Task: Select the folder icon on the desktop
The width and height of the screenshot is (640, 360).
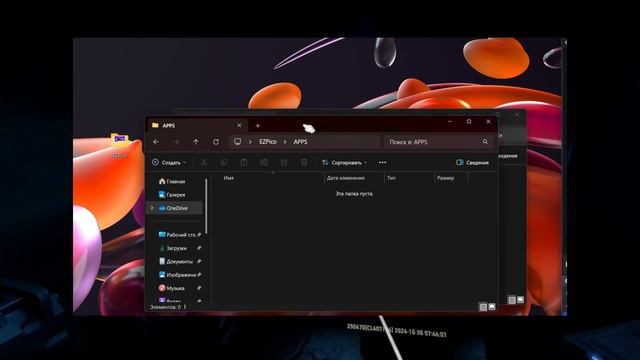Action: pyautogui.click(x=120, y=141)
